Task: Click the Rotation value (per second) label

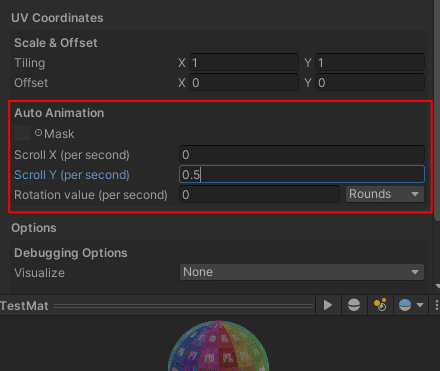Action: click(91, 195)
